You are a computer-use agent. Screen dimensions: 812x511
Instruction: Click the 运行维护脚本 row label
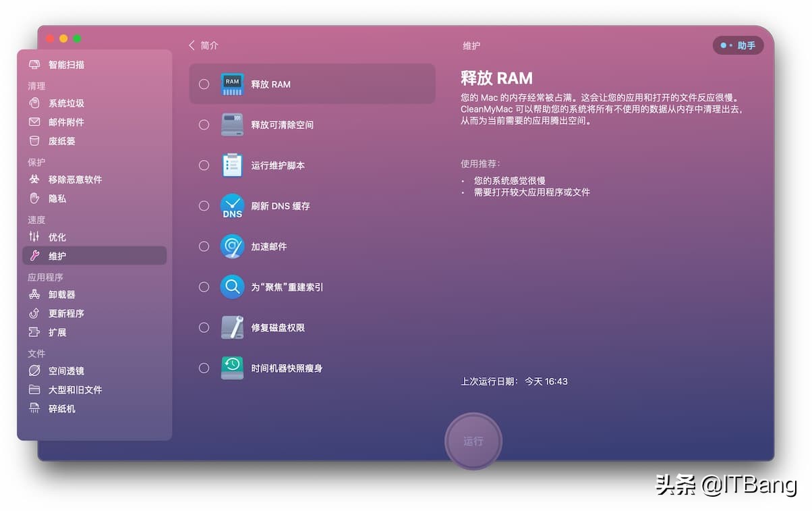click(x=278, y=165)
